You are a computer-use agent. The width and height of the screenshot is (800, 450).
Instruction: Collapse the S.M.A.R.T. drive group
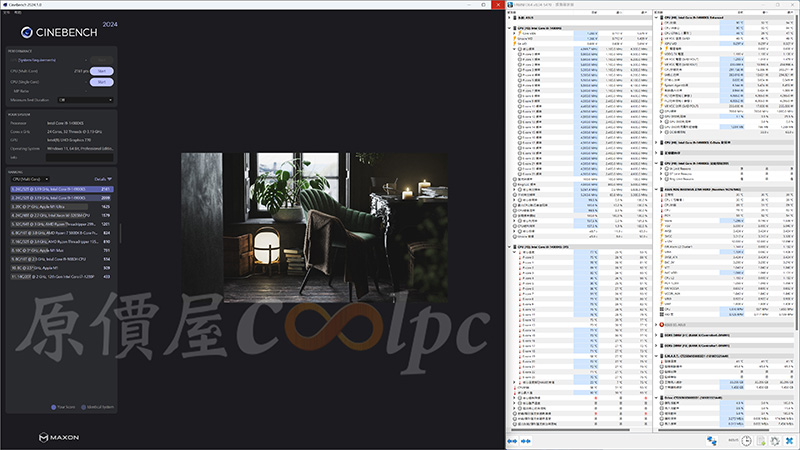click(x=656, y=356)
